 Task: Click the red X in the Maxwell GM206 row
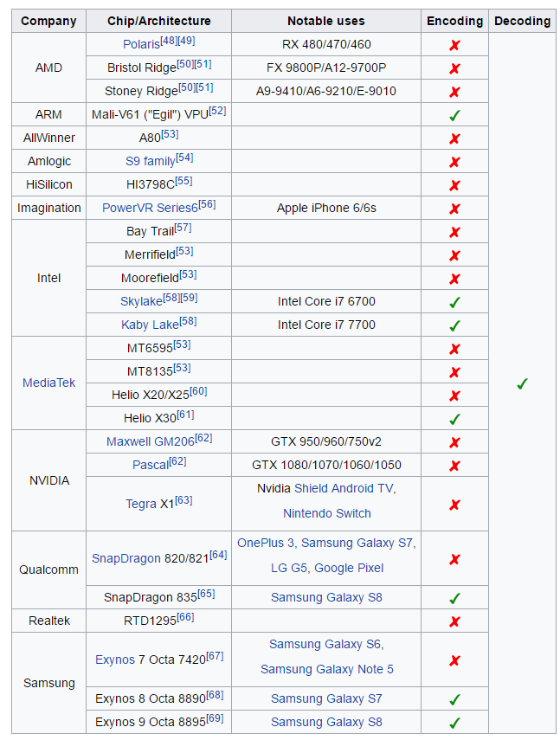pyautogui.click(x=454, y=442)
